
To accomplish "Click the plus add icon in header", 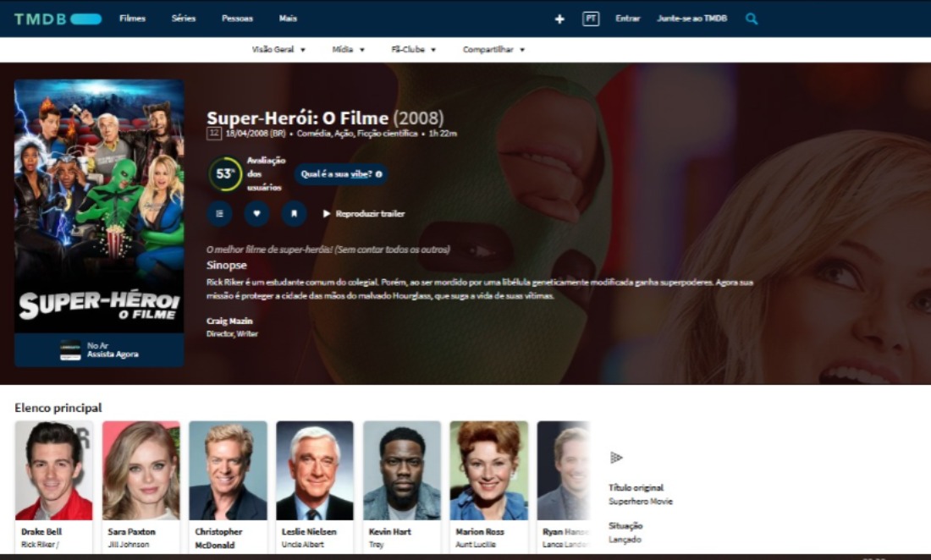I will [559, 19].
